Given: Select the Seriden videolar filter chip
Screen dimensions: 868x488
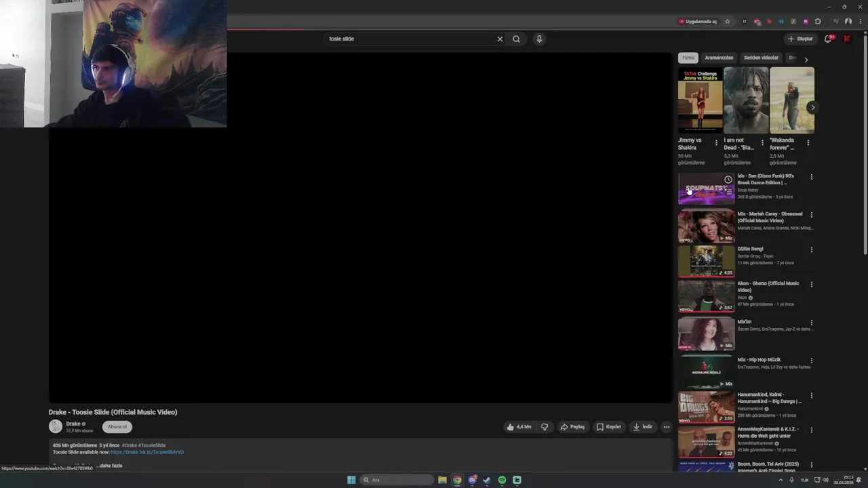Looking at the screenshot, I should click(x=761, y=58).
